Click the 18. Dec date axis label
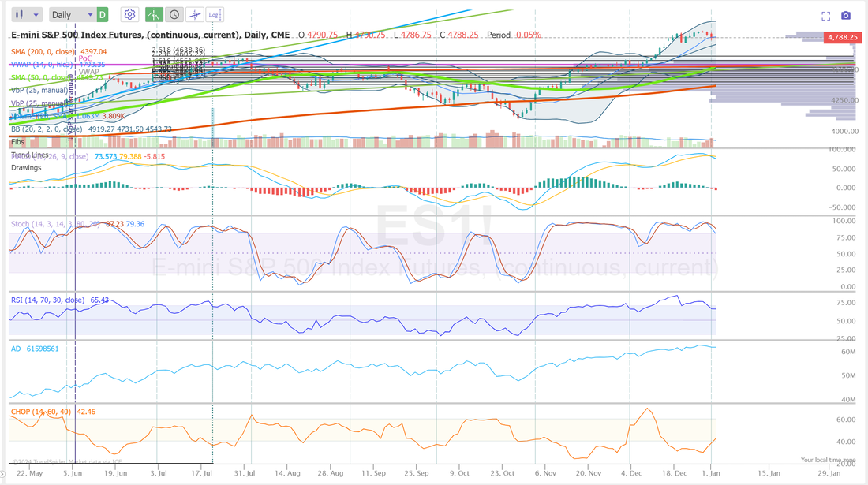This screenshot has height=485, width=868. pos(675,473)
